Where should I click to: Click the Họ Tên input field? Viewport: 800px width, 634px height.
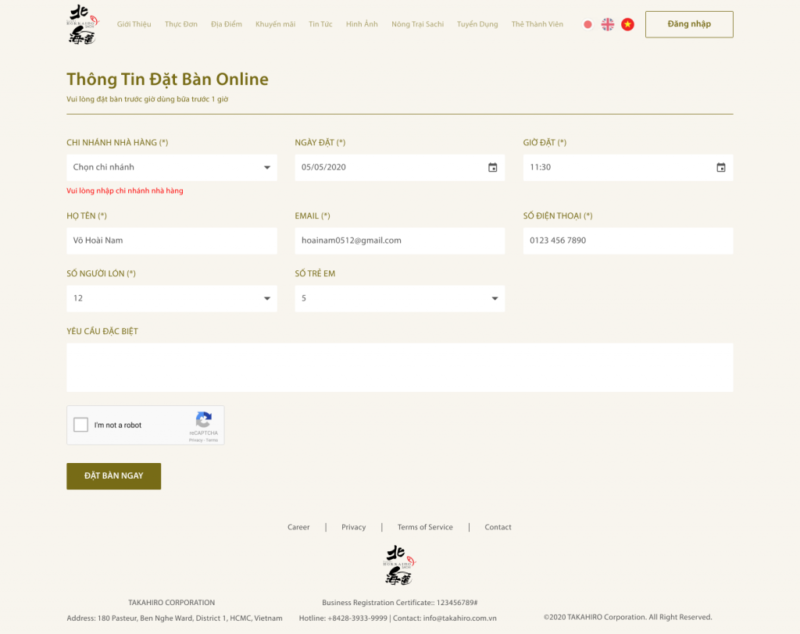(x=171, y=240)
